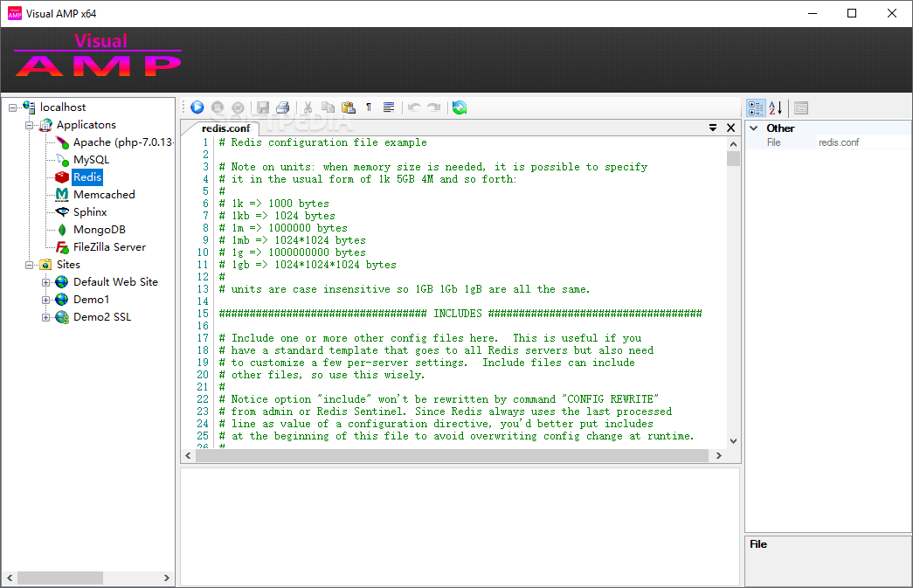This screenshot has height=588, width=913.
Task: Select the Applicatons node label
Action: click(86, 125)
